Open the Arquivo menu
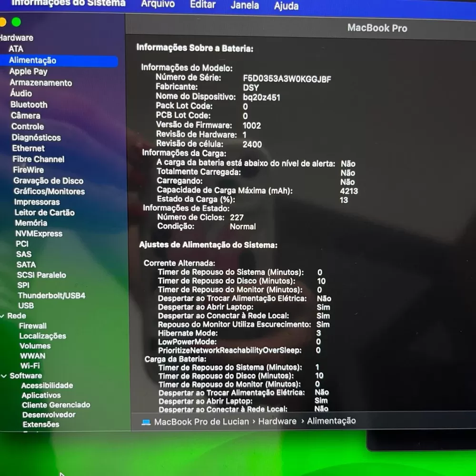The height and width of the screenshot is (476, 476). pos(158,4)
